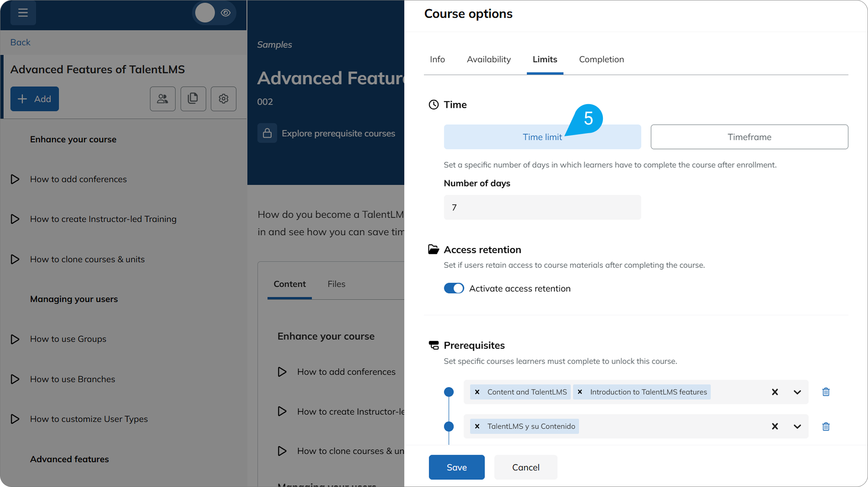
Task: Remove TalentLMS y su Contenido tag
Action: pos(477,426)
